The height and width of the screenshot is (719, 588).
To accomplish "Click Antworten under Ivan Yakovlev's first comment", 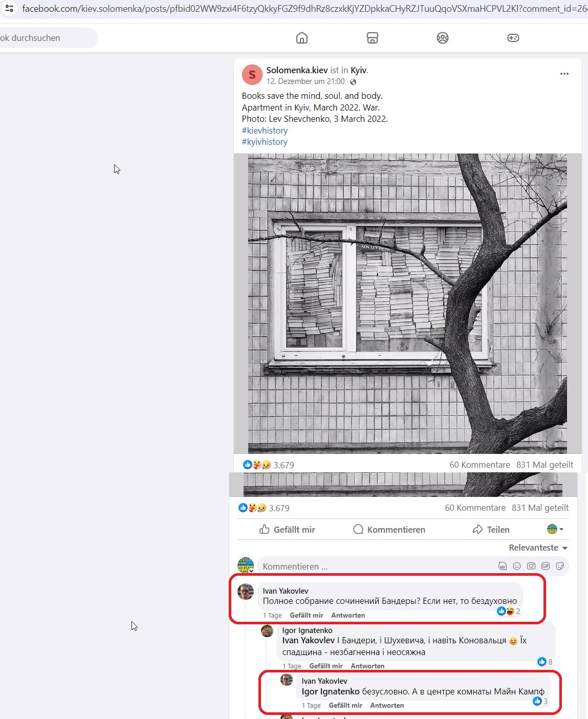I will click(348, 616).
